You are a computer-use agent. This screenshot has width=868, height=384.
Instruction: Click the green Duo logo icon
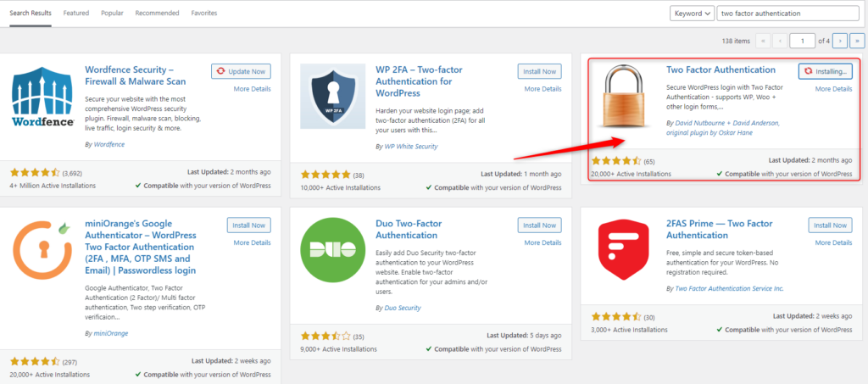[332, 250]
